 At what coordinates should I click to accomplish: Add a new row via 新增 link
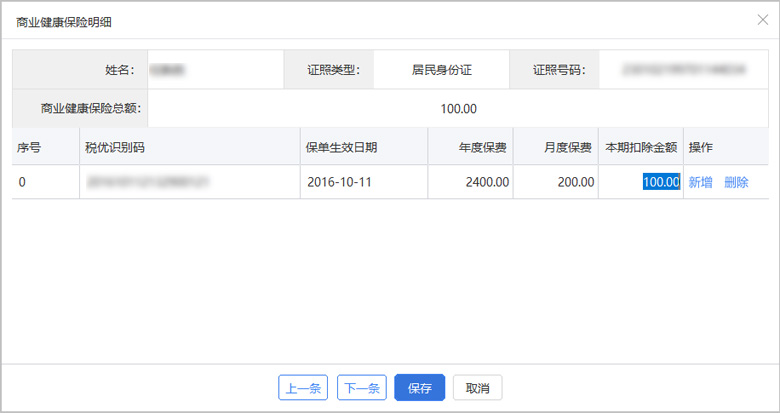click(x=700, y=182)
